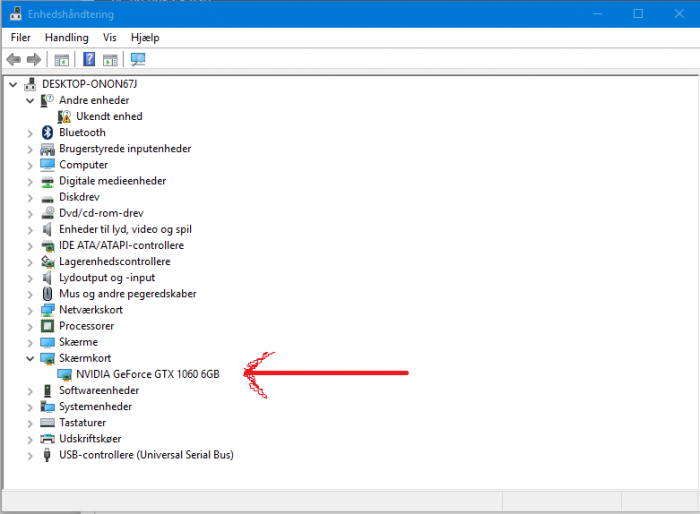
Task: Click the DESKTOP-ONON67J computer icon
Action: coord(30,84)
